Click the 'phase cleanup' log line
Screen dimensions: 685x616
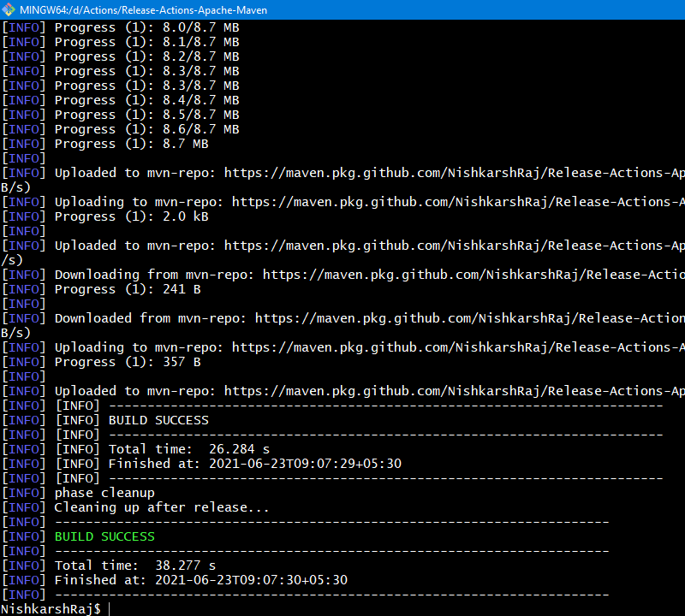[x=104, y=493]
